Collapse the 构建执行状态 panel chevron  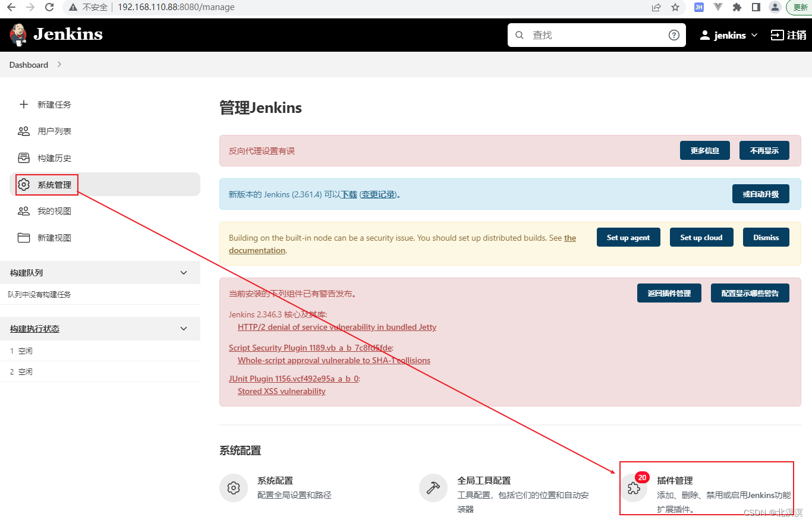184,329
